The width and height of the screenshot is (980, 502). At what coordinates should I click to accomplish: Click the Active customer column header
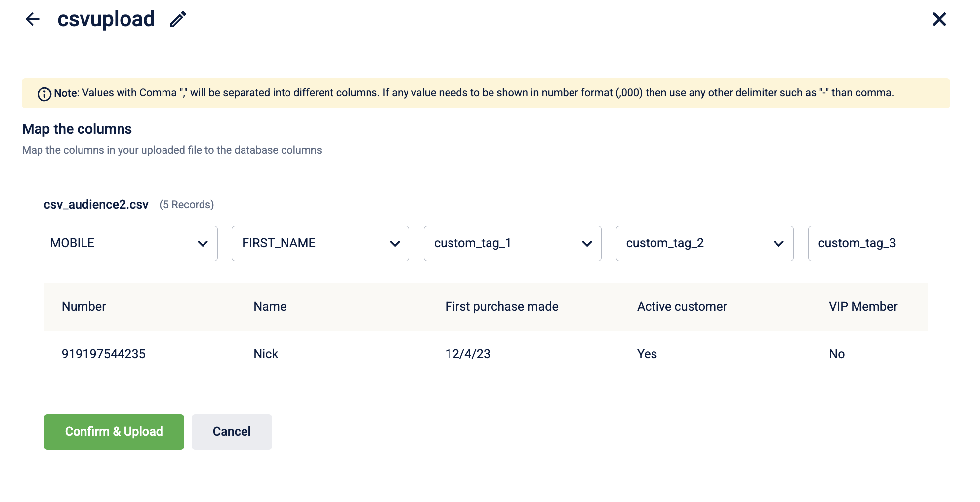(682, 307)
